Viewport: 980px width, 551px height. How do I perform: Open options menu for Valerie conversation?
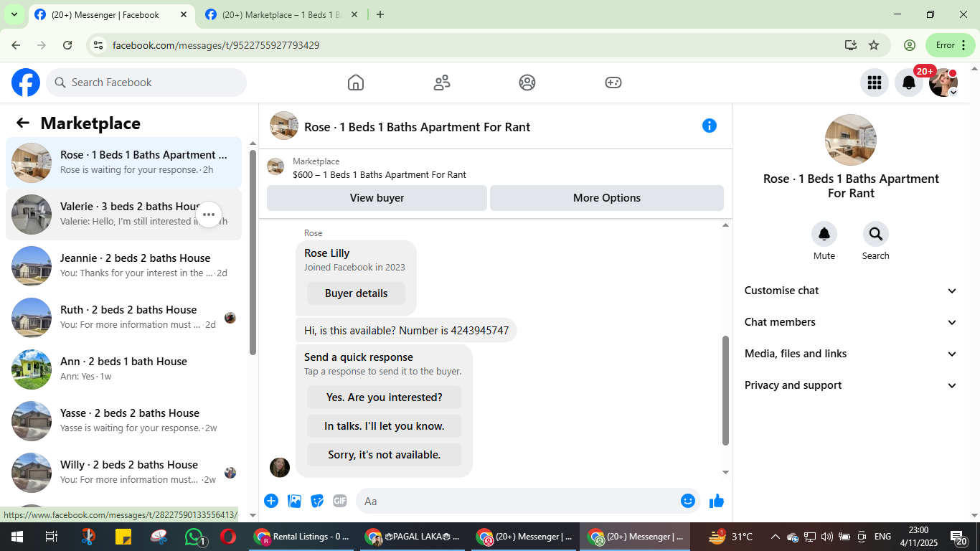coord(209,215)
